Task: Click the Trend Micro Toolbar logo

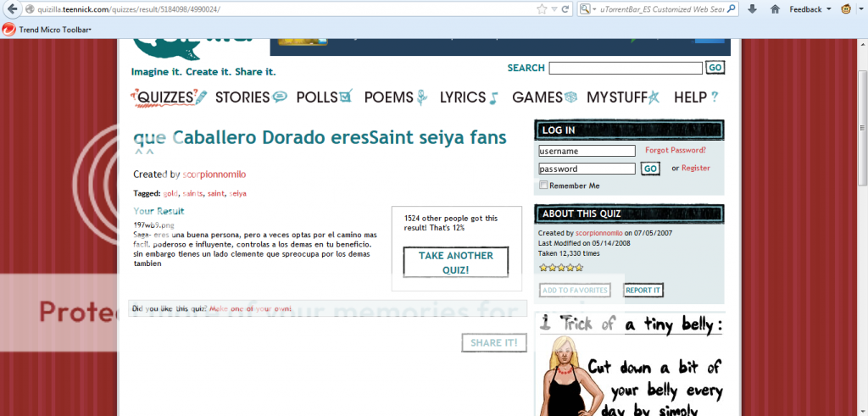Action: 8,30
